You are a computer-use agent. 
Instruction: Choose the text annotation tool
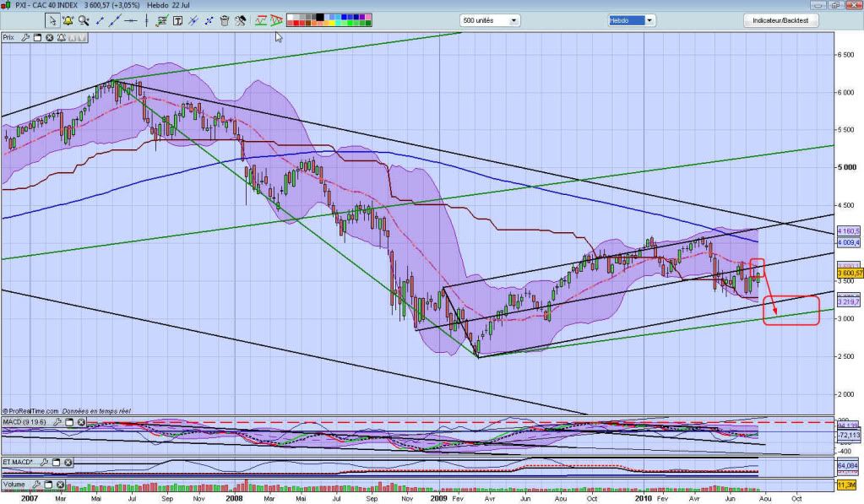pos(177,20)
